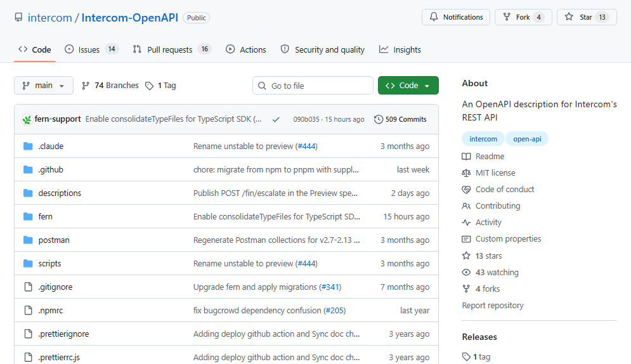Screen dimensions: 631x364
Task: Open the Pull requests tab
Action: (x=172, y=50)
